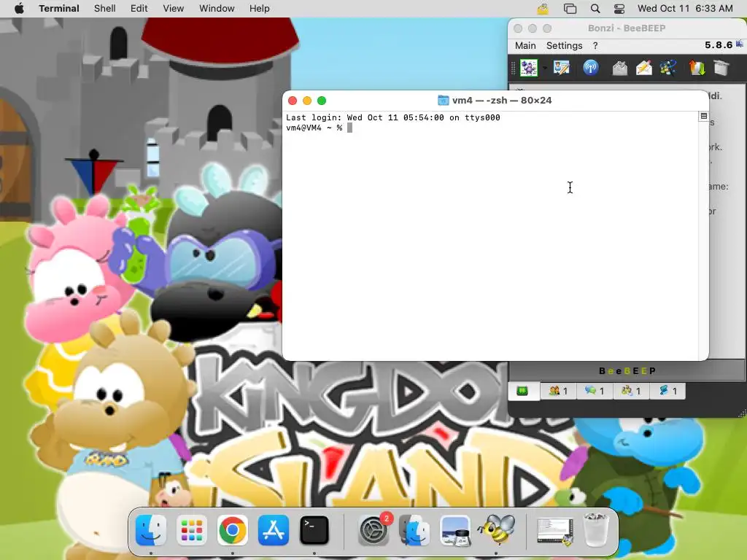Screen dimensions: 747x560
Task: Open the Trash from the Dock
Action: [x=596, y=530]
